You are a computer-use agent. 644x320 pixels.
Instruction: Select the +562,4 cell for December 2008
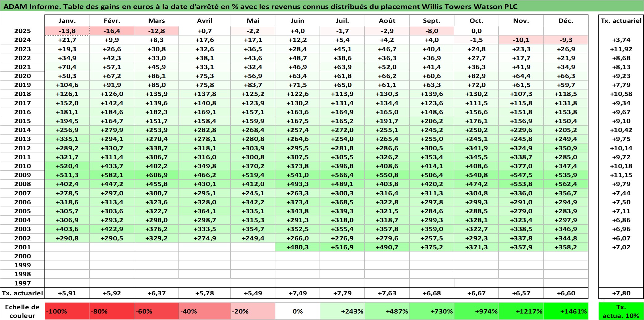click(566, 184)
